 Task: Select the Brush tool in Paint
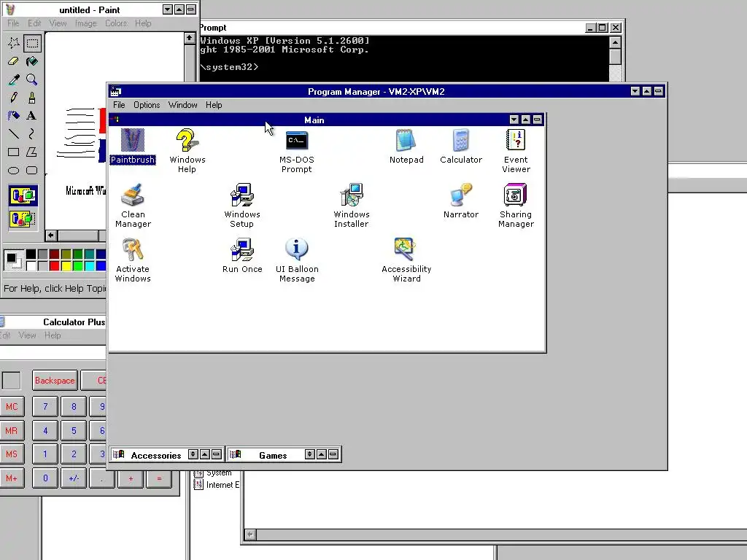(32, 98)
